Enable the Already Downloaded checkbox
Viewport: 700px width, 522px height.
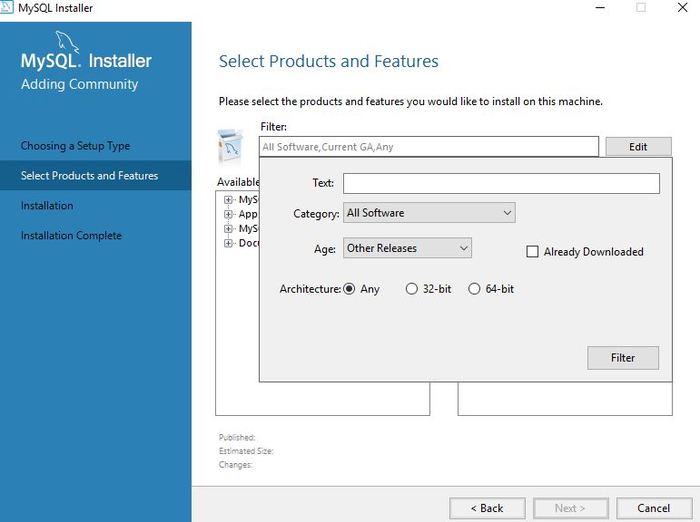533,252
